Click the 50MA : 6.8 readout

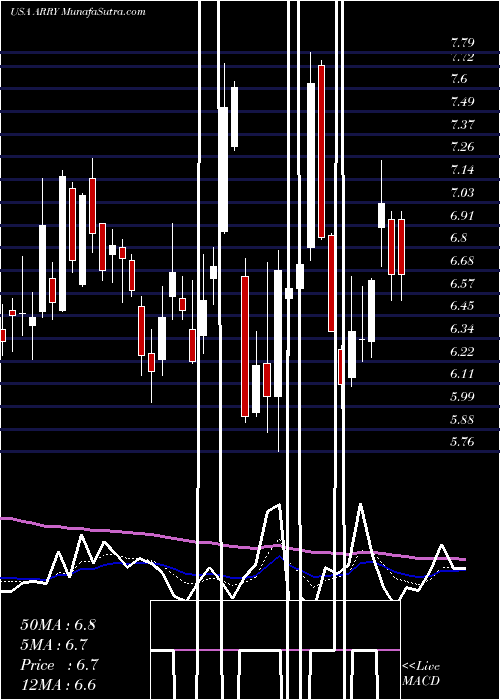click(58, 625)
